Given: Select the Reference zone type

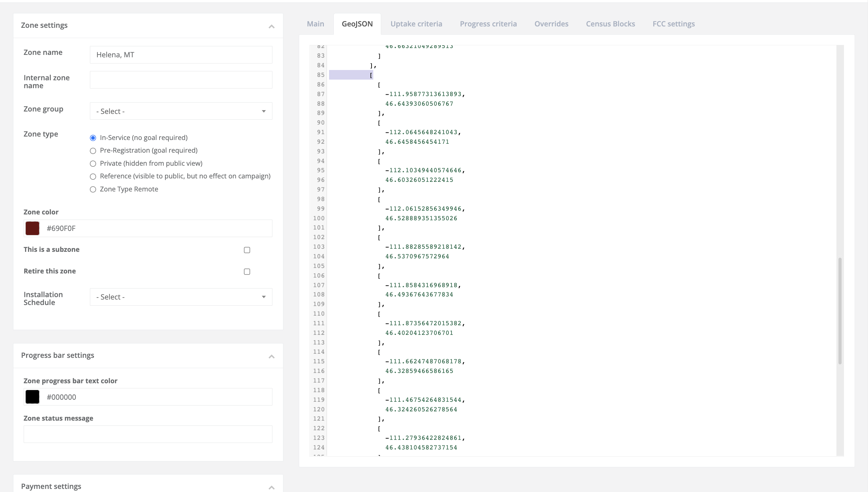Looking at the screenshot, I should pyautogui.click(x=93, y=176).
